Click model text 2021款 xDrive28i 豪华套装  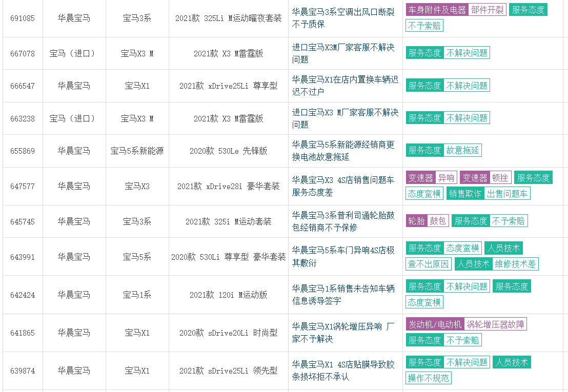click(228, 187)
